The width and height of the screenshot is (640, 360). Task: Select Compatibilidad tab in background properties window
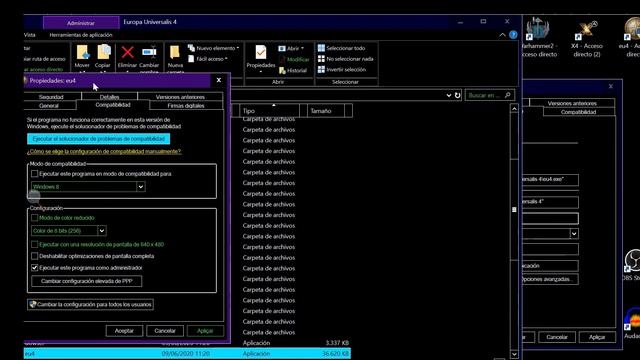click(x=578, y=112)
